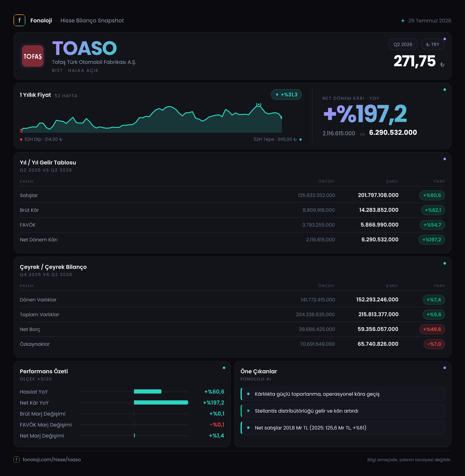Viewport: 465px width, 476px height.
Task: Click the Yıl / Yıl Gelir Tablosu heading
Action: pyautogui.click(x=48, y=162)
